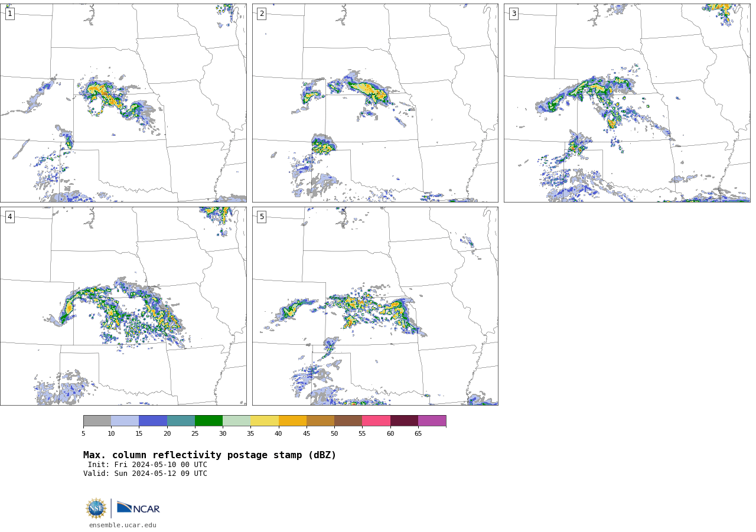
Task: Click the purple 65+ dBZ swatch
Action: pyautogui.click(x=432, y=421)
